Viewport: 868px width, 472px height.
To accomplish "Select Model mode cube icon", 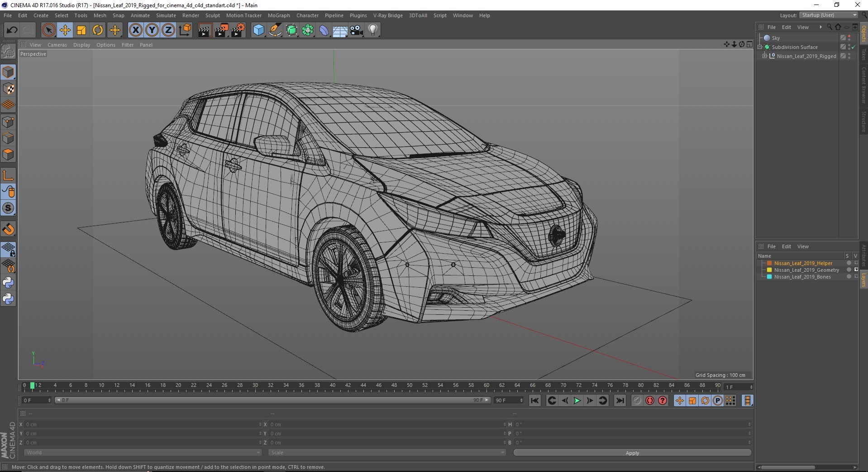I will click(8, 72).
